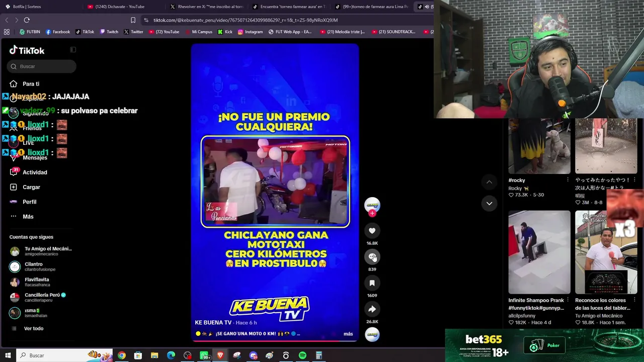Open 'Reconoce los colores' video thumbnail
The image size is (644, 362).
click(x=606, y=252)
